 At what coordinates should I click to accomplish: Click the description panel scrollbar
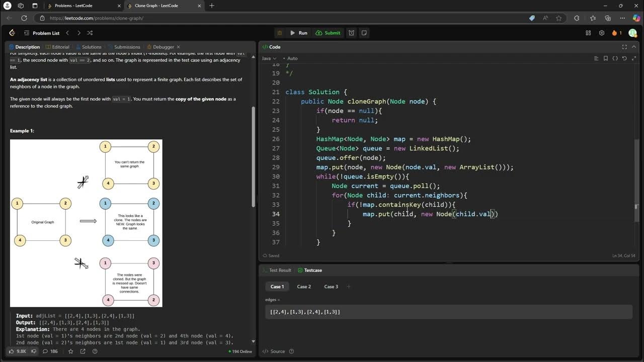pos(254,156)
